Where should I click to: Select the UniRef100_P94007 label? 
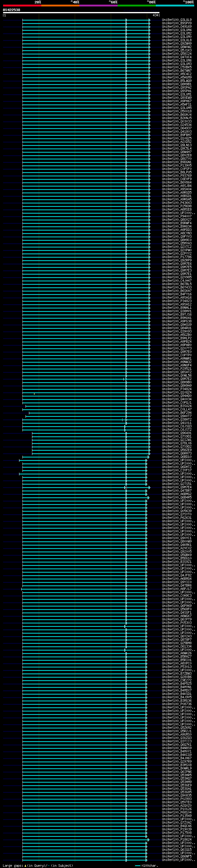pyautogui.click(x=177, y=216)
